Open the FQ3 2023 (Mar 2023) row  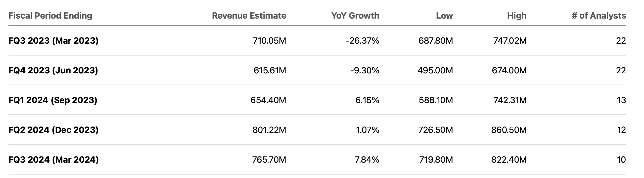click(53, 40)
